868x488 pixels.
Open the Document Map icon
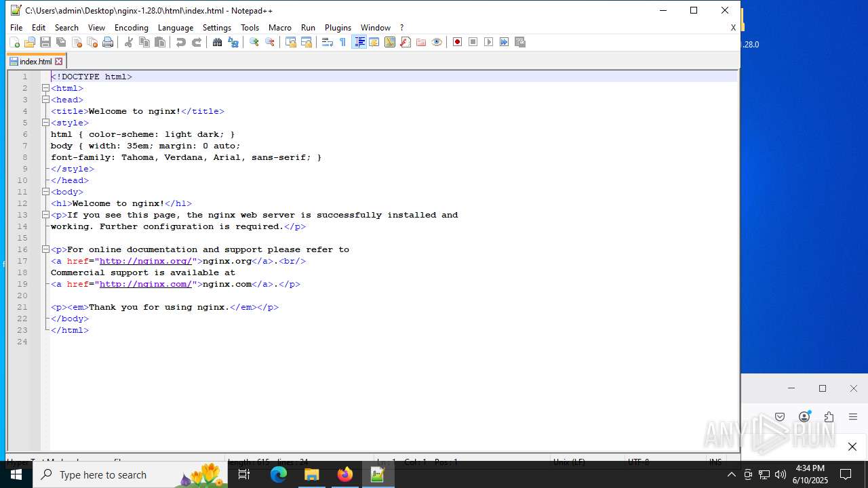(x=390, y=42)
